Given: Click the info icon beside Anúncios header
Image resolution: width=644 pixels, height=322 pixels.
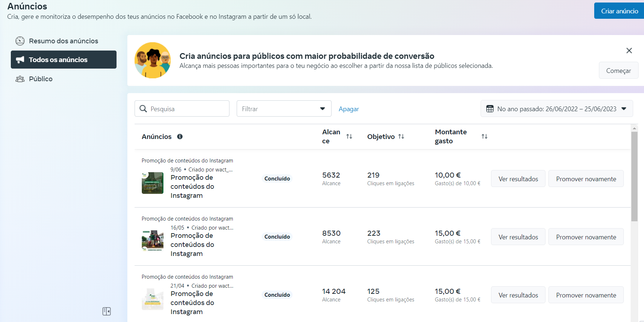Looking at the screenshot, I should (x=180, y=136).
